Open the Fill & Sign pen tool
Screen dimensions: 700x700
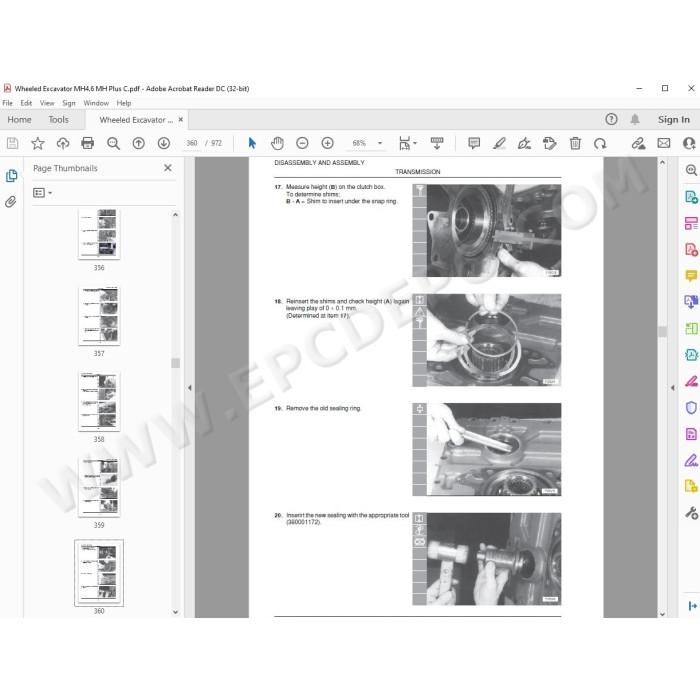tap(691, 460)
